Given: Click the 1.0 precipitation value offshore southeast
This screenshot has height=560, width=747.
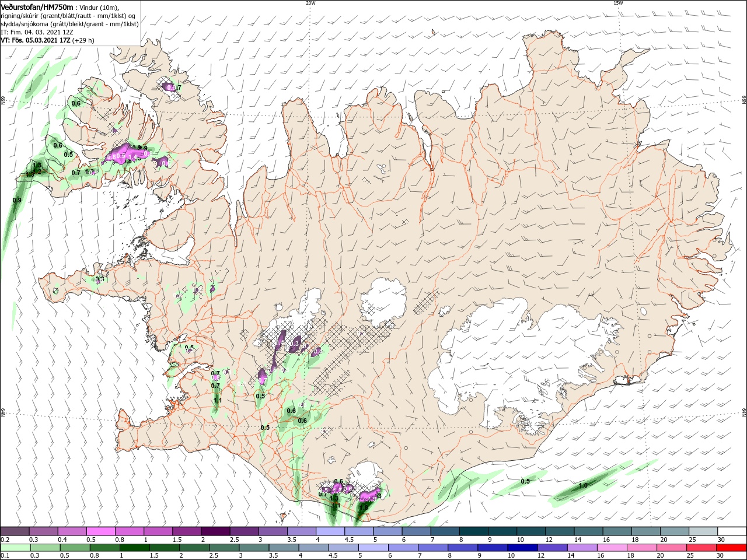Looking at the screenshot, I should point(582,485).
